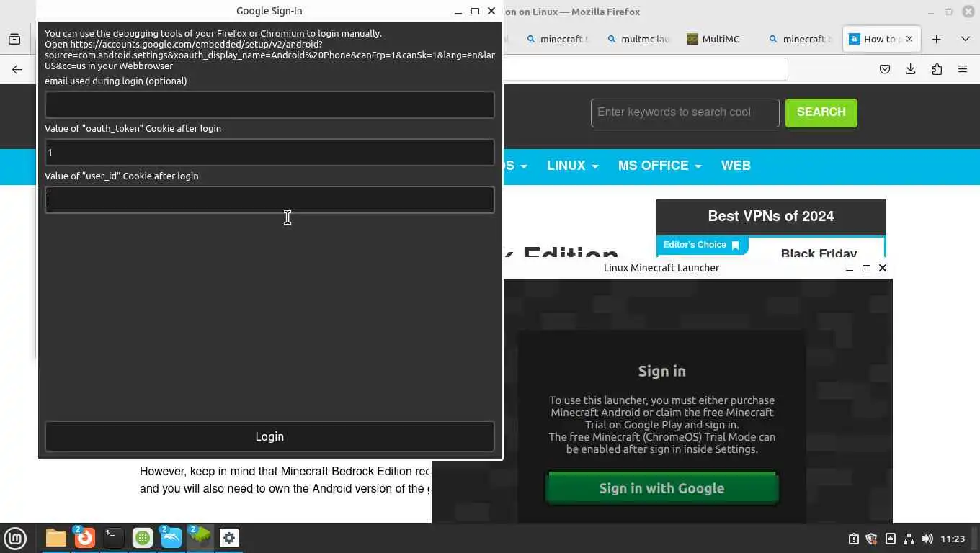The image size is (980, 553).
Task: Open the security shield tray icon
Action: click(x=872, y=539)
